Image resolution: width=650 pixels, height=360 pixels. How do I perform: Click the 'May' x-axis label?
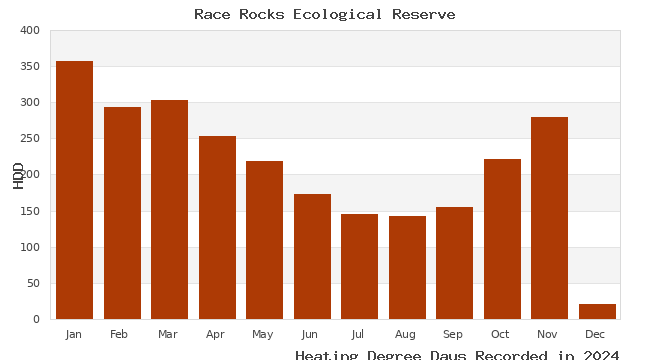(262, 334)
